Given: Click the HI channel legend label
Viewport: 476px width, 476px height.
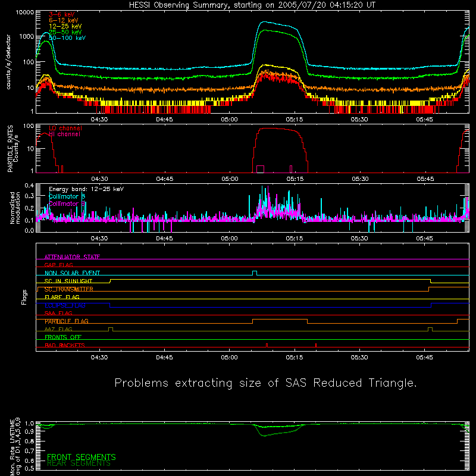Looking at the screenshot, I should (x=64, y=134).
